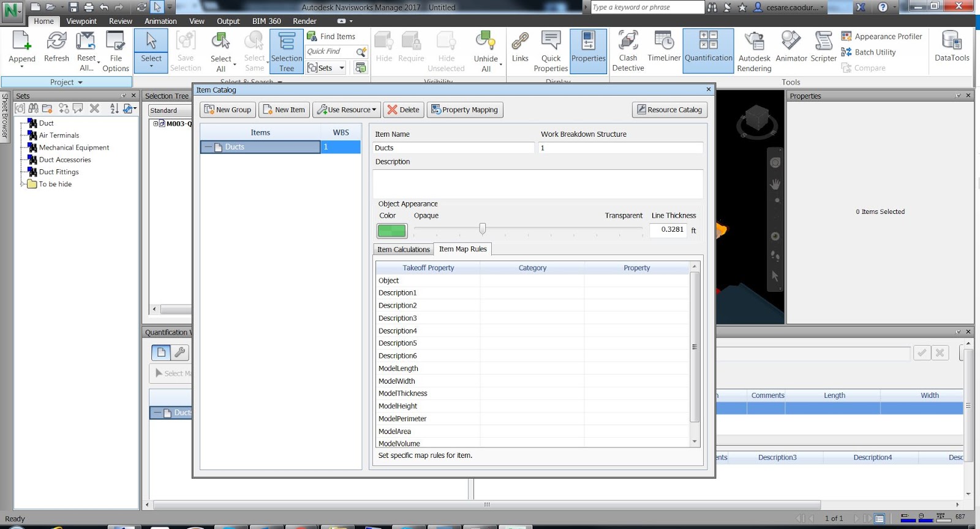Pick the green object color swatch
980x529 pixels.
point(391,230)
